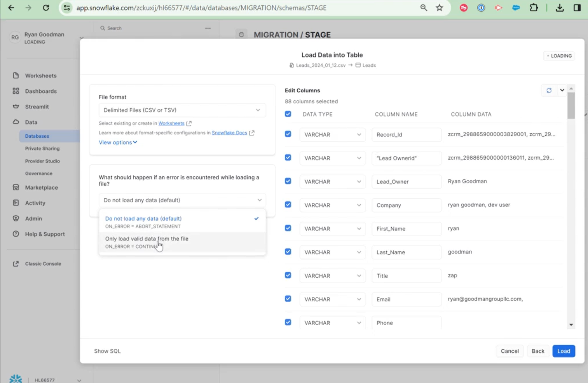Uncheck the First_Name column checkbox
Screen dimensions: 588x383
[x=288, y=228]
